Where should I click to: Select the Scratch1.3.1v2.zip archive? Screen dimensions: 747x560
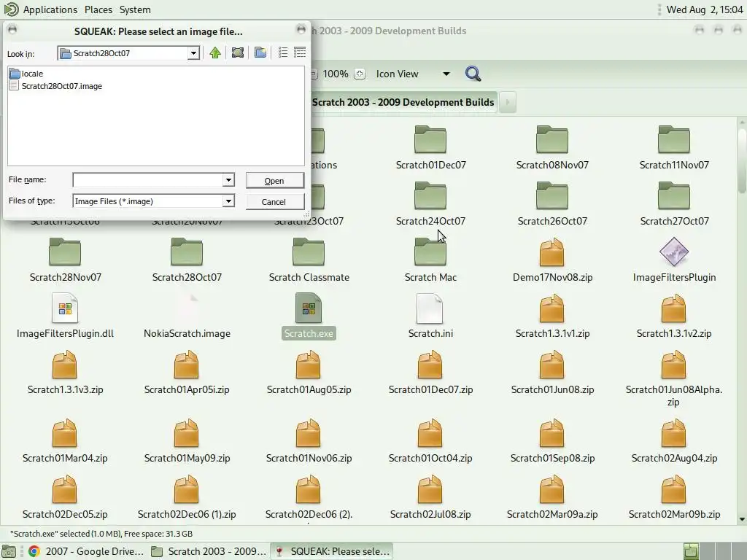point(673,316)
